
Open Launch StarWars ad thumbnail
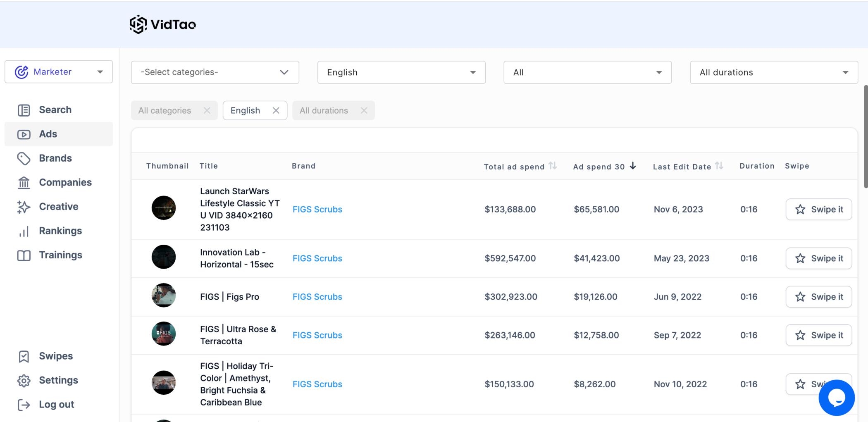pyautogui.click(x=164, y=208)
